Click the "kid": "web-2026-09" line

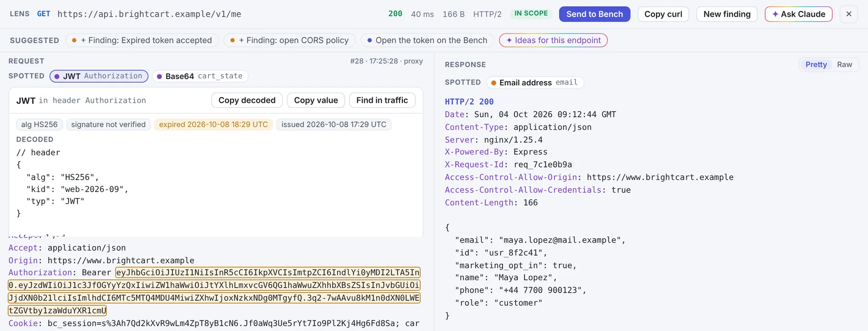[77, 189]
